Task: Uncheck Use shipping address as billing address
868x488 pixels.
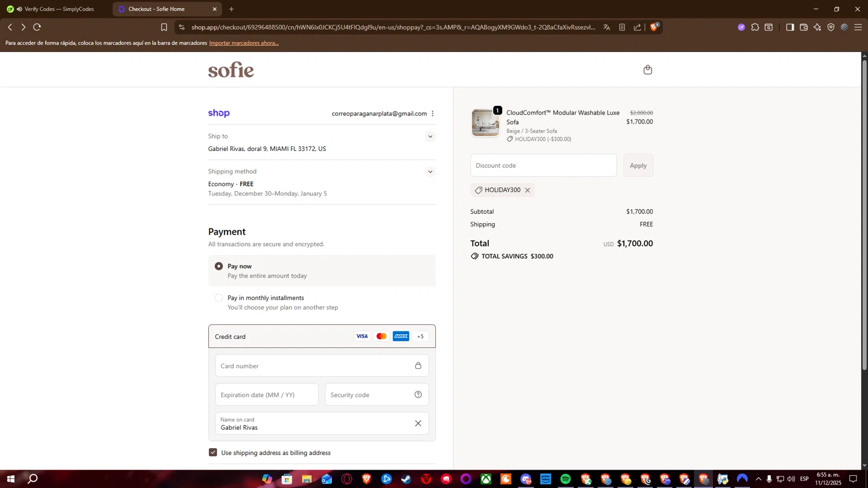Action: coord(213,453)
